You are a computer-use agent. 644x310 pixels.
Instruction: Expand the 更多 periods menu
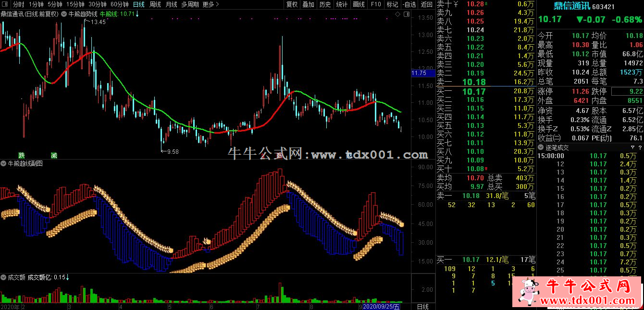(x=211, y=4)
